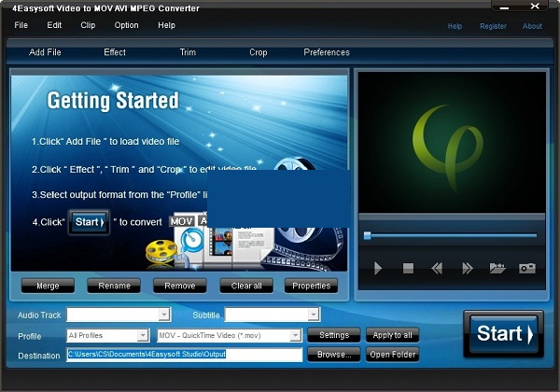Click the rewind double-arrow icon
The image size is (560, 392).
[437, 268]
